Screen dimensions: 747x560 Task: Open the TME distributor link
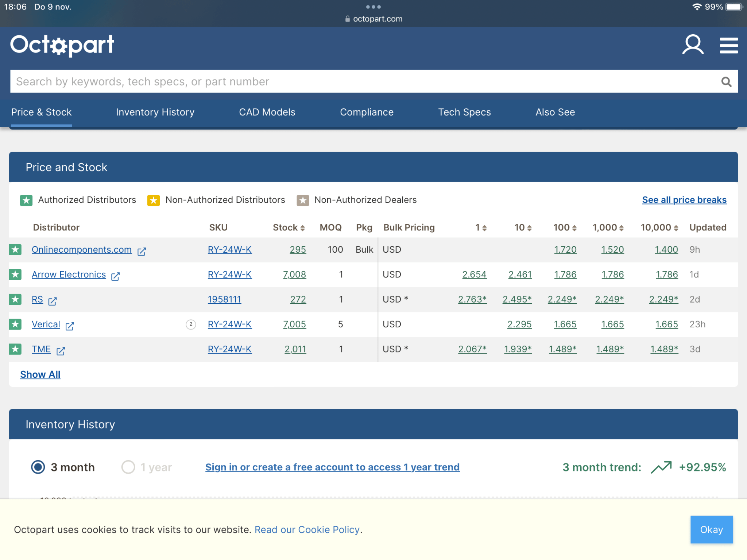[41, 349]
